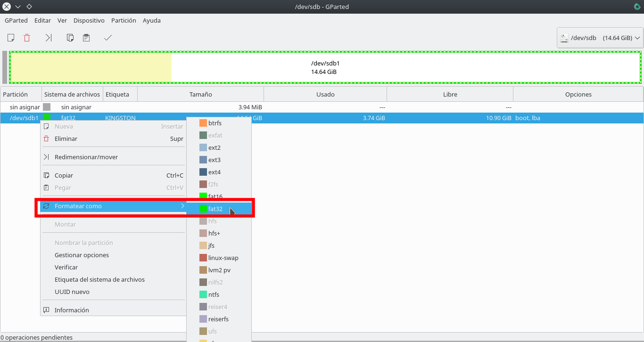Click the New partition toolbar icon
Screen dimensions: 644x342
click(x=11, y=38)
